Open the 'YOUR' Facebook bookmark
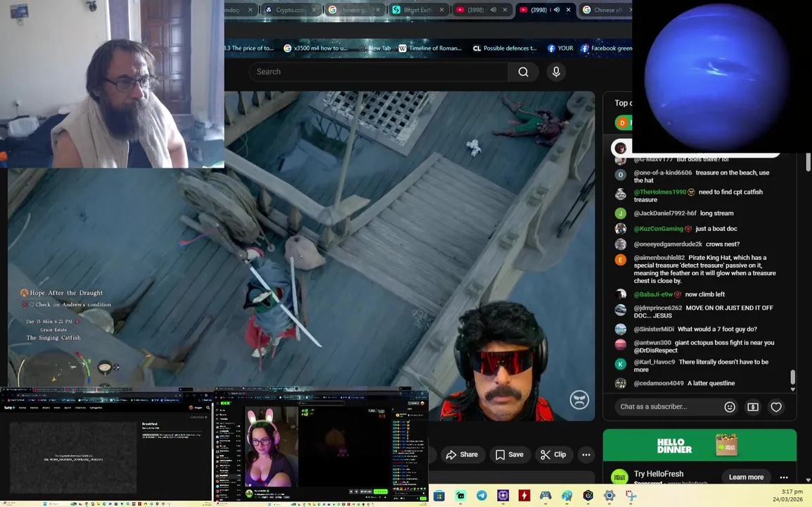This screenshot has height=507, width=812. coord(560,48)
